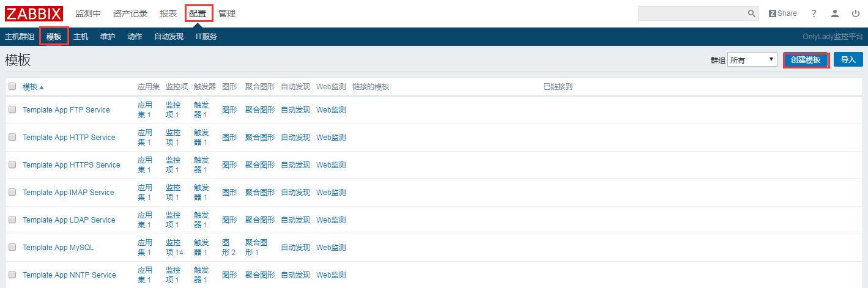Switch to 模板 submenu
868x288 pixels.
click(54, 37)
